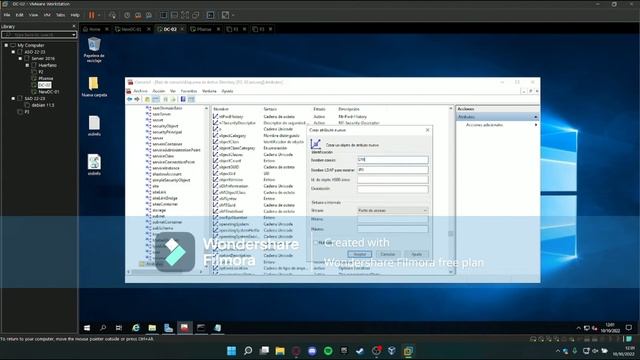The width and height of the screenshot is (640, 360).
Task: Open the VMware VM menu
Action: pyautogui.click(x=47, y=15)
